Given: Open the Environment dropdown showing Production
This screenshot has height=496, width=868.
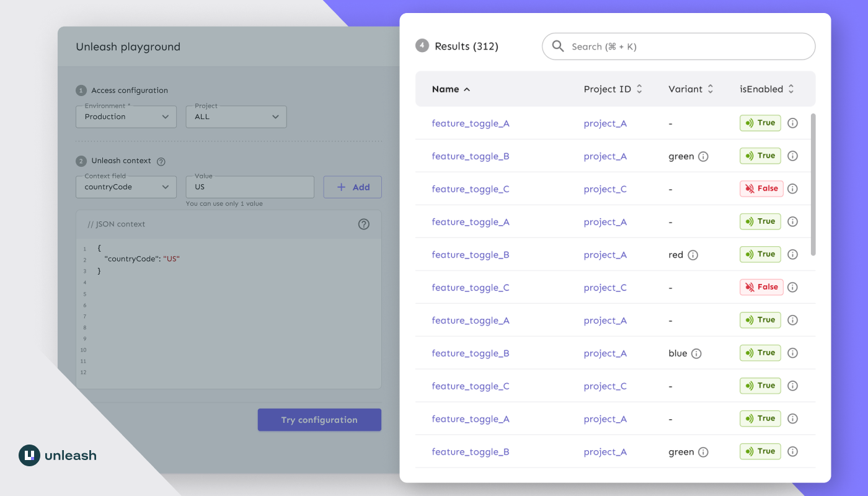Looking at the screenshot, I should [126, 117].
